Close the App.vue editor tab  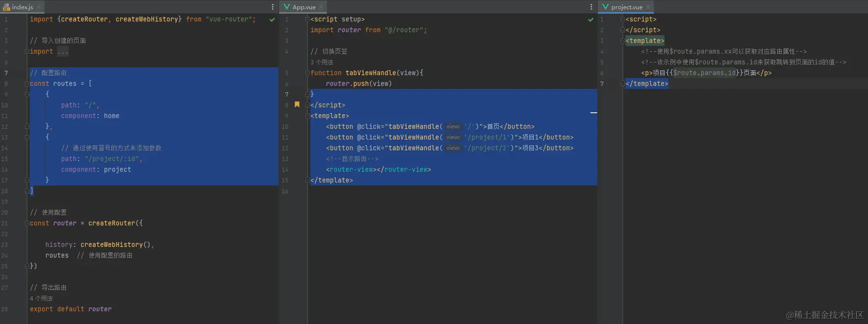coord(321,7)
